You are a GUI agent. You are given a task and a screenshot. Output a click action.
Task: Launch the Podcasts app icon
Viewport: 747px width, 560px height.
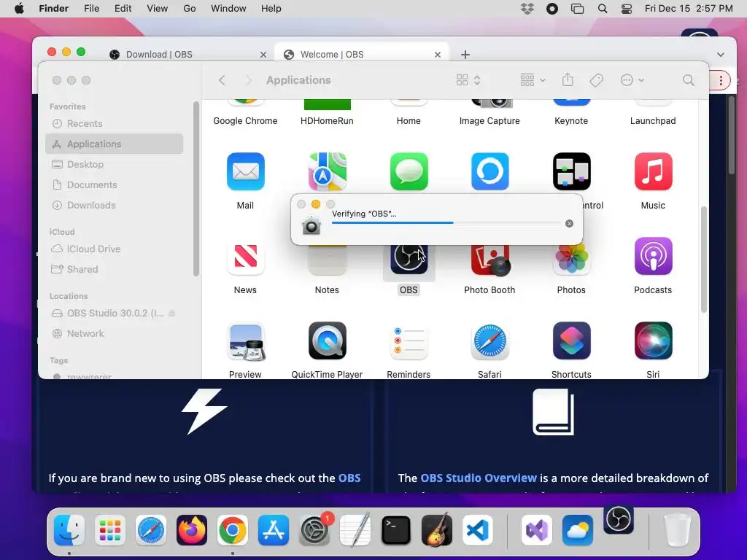(x=653, y=256)
